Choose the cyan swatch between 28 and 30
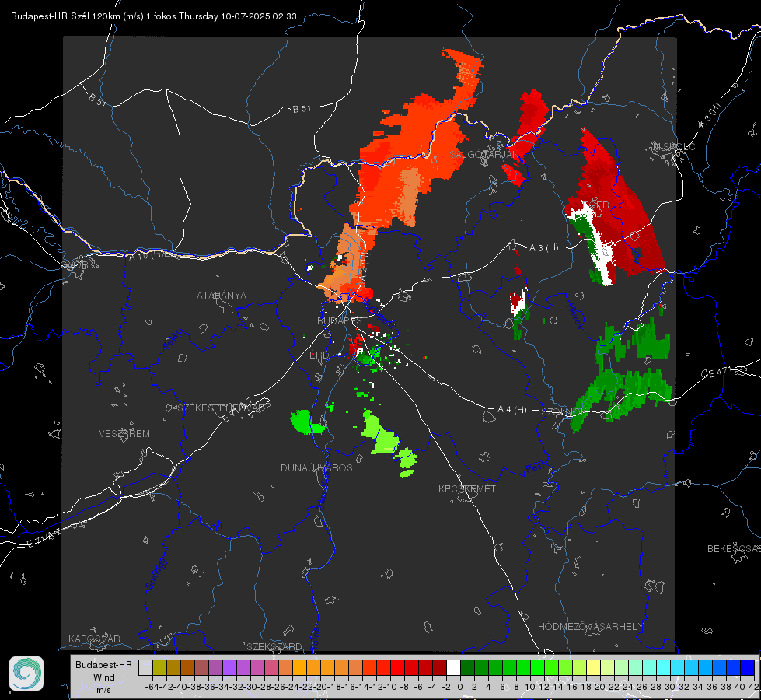Screen dimensions: 761x700 [664, 667]
